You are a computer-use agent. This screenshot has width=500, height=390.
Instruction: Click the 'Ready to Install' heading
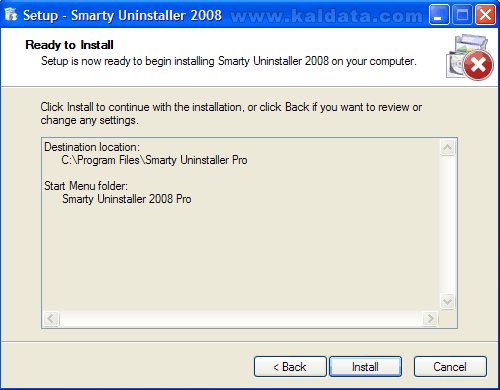(69, 45)
